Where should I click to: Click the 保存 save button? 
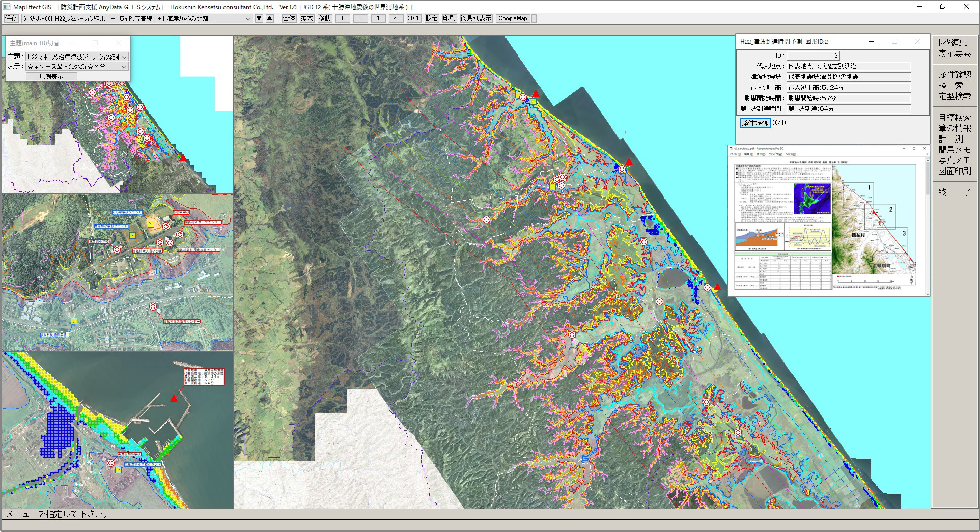[11, 18]
